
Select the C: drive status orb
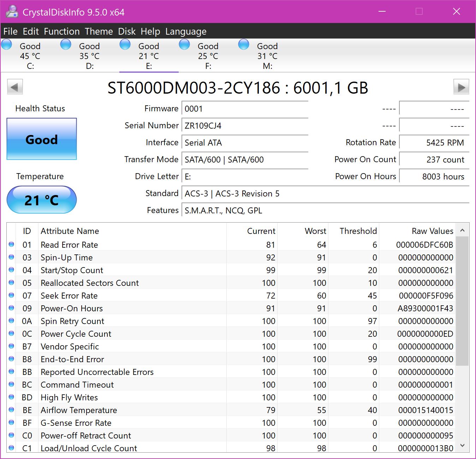point(7,45)
